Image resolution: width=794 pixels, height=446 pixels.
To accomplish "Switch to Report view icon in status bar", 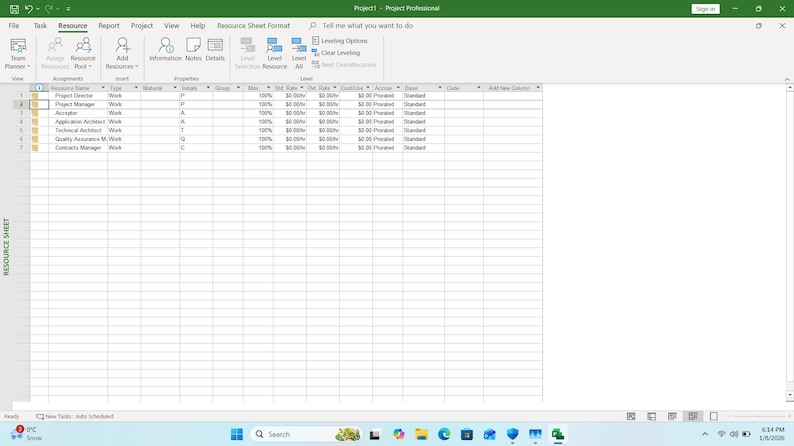I will (x=713, y=417).
